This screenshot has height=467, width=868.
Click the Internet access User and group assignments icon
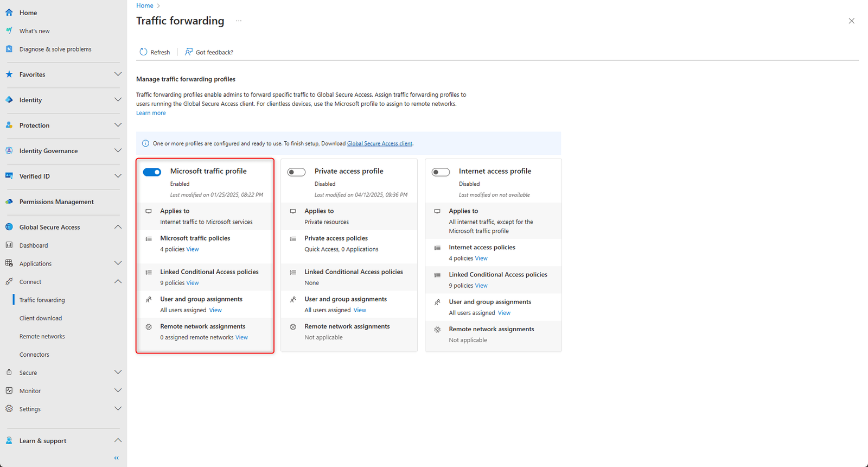coord(437,302)
